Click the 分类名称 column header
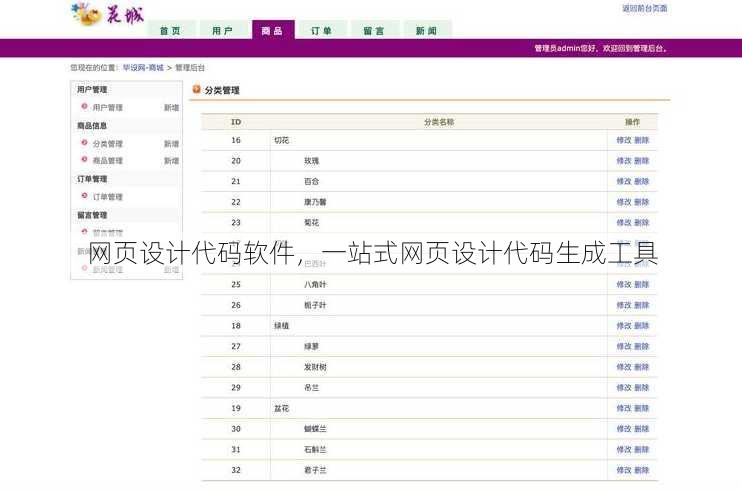Viewport: 742px width, 490px height. tap(439, 122)
